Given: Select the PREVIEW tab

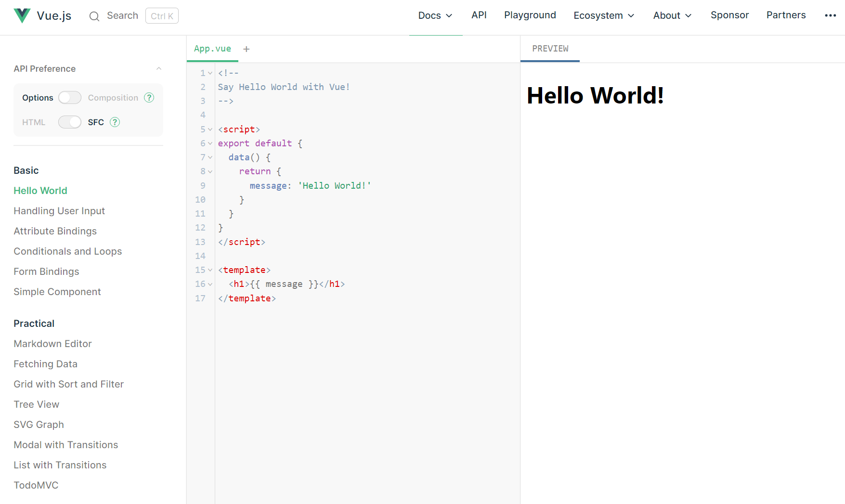Looking at the screenshot, I should pos(550,49).
